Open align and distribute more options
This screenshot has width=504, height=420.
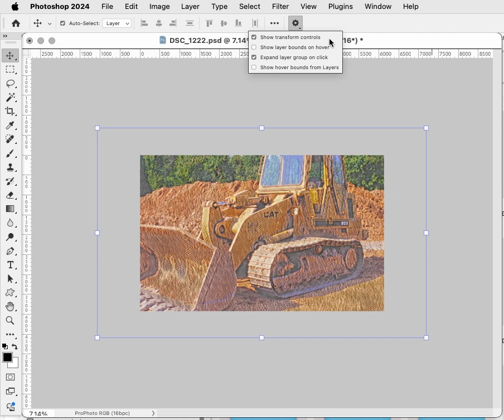point(274,23)
